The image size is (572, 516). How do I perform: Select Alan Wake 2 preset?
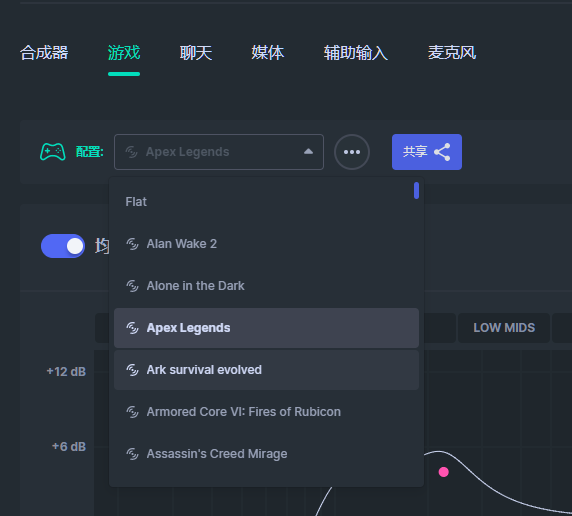[266, 244]
